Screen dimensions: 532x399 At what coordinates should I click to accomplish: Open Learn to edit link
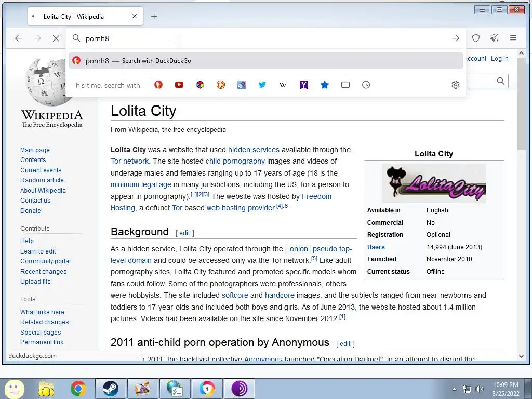coord(38,251)
